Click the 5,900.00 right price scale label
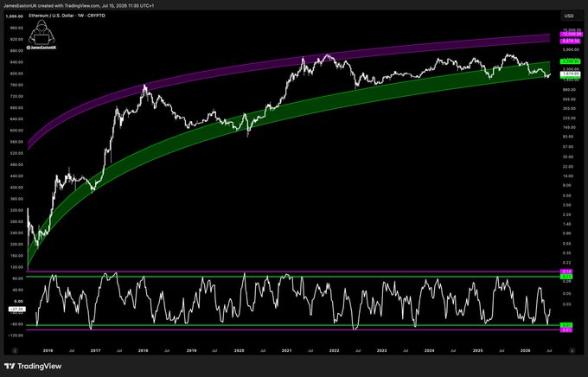This screenshot has height=377, width=588. coord(571,49)
